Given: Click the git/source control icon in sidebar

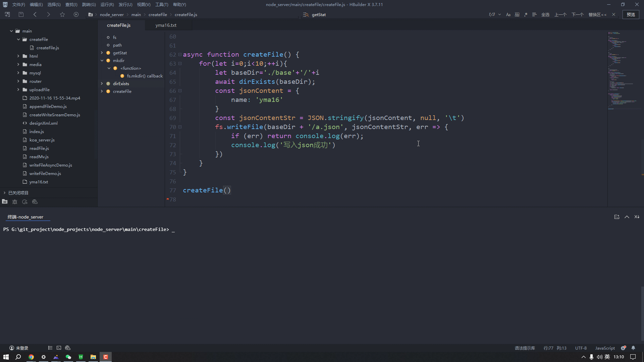Looking at the screenshot, I should 25,202.
